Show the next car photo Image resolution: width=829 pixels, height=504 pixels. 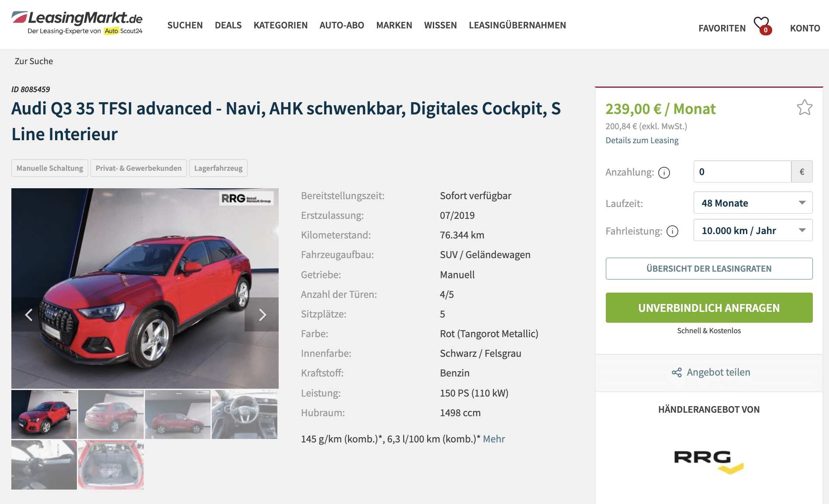coord(262,314)
